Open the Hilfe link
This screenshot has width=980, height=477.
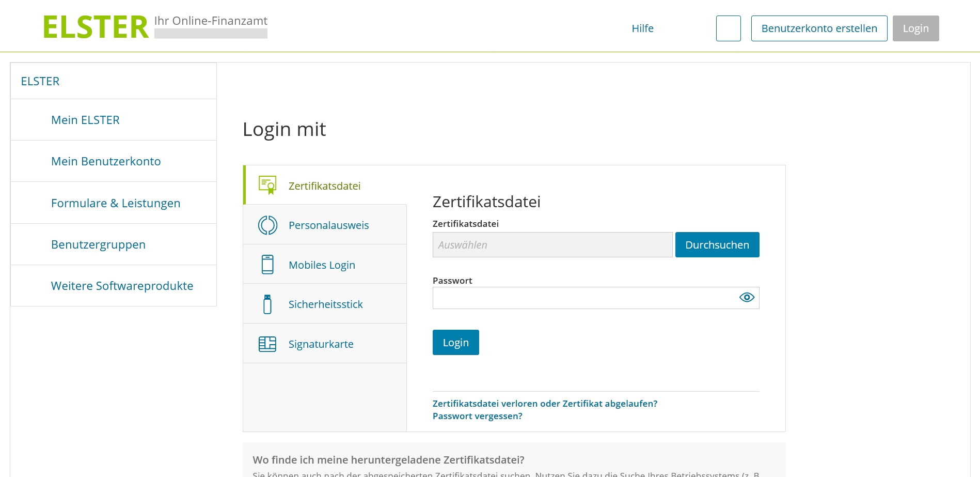click(x=642, y=28)
